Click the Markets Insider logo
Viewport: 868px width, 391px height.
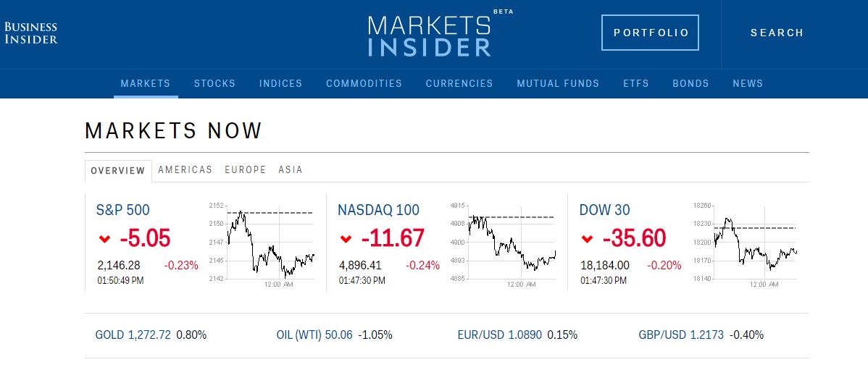click(430, 35)
